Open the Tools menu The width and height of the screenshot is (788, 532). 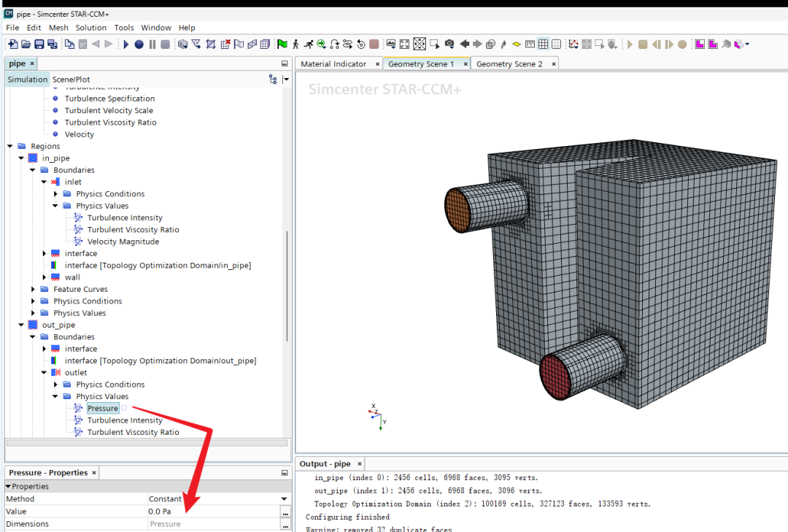click(123, 28)
